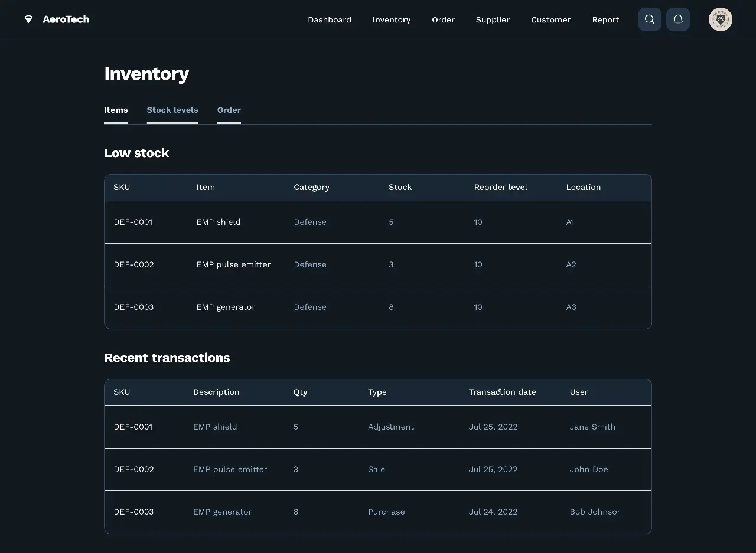756x553 pixels.
Task: Go to Dashboard in the navigation
Action: 329,19
